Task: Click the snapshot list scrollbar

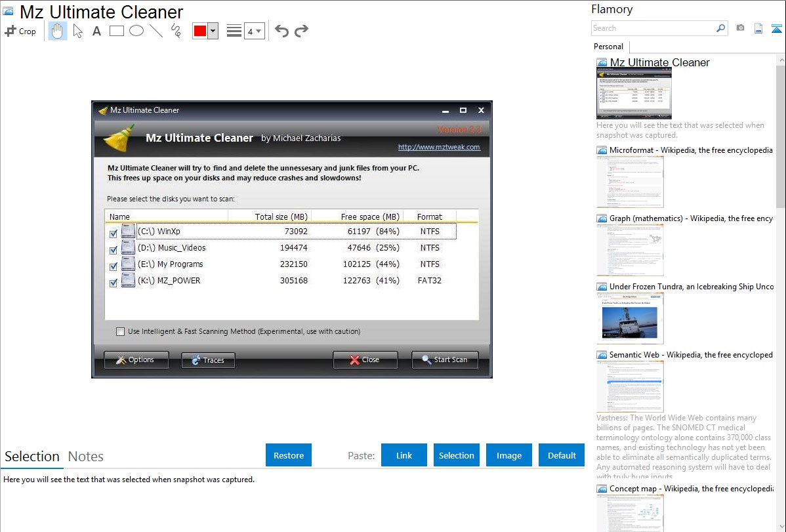Action: coord(781,135)
